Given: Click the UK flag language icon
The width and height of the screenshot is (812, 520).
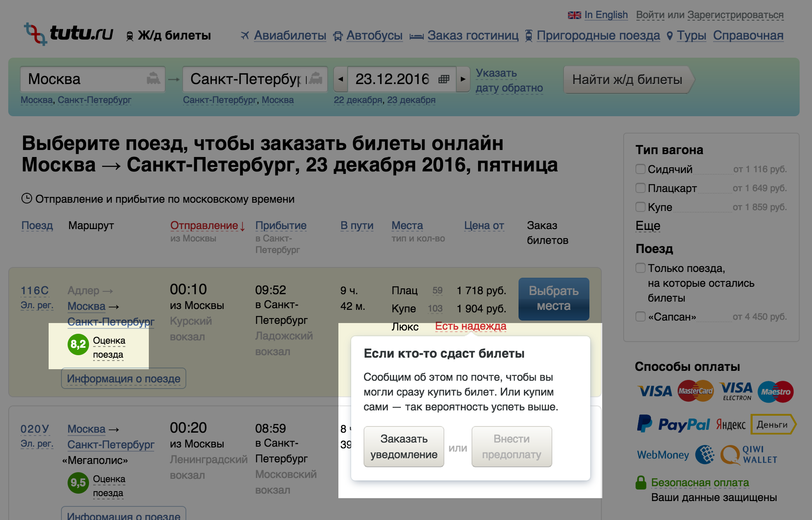Looking at the screenshot, I should [x=574, y=15].
